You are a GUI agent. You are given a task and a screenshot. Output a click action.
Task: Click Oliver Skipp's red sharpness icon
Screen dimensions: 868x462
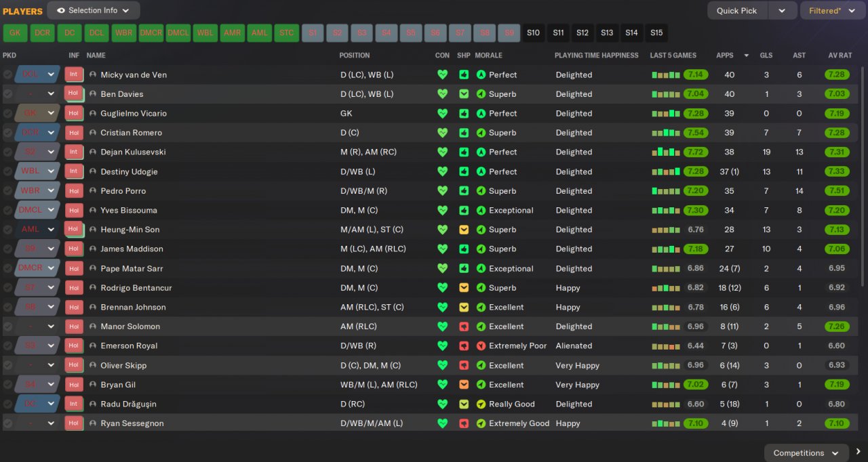pyautogui.click(x=464, y=365)
